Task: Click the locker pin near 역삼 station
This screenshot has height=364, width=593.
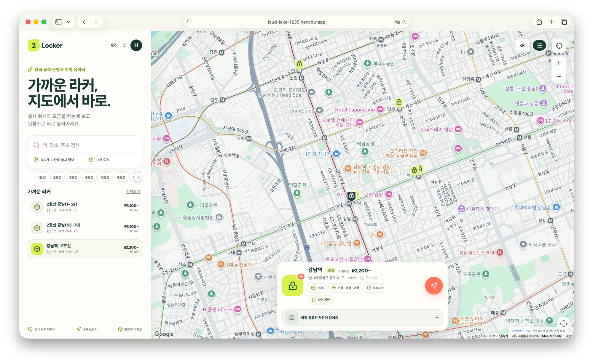Action: point(415,170)
